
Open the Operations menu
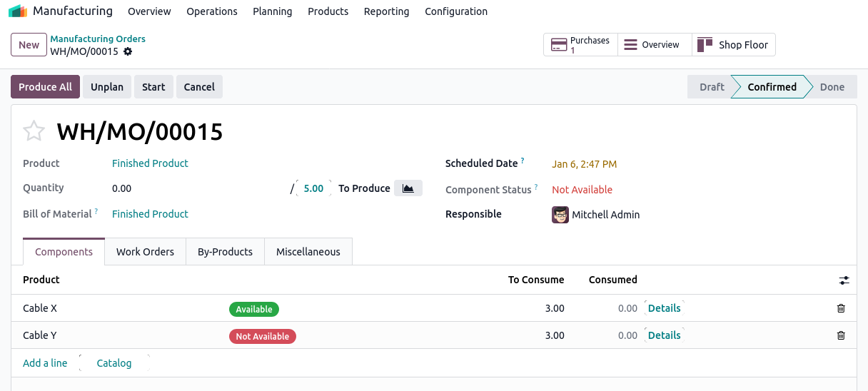pos(211,11)
